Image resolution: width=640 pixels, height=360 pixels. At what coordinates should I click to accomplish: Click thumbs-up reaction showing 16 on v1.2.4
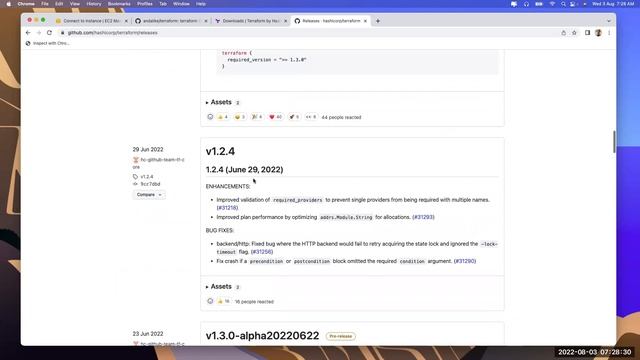pyautogui.click(x=223, y=301)
